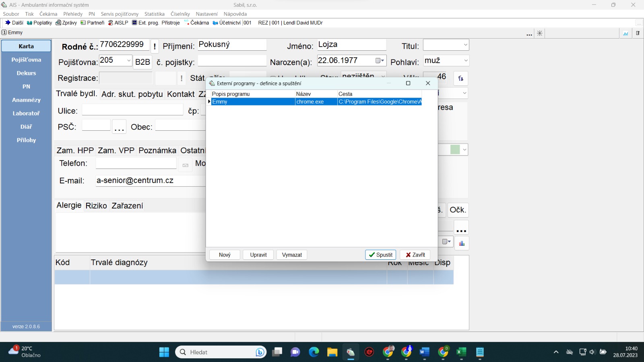Switch to the Poznámka tab
The image size is (644, 362).
(x=157, y=150)
